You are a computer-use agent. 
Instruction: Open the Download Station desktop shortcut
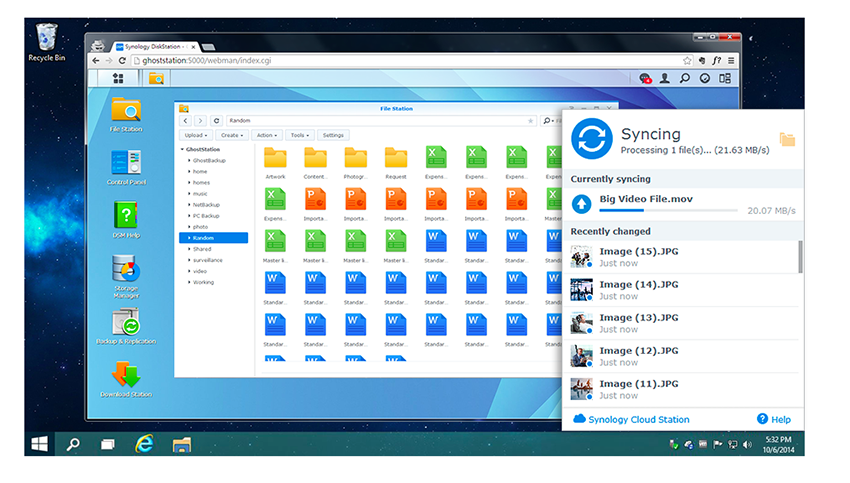[126, 379]
